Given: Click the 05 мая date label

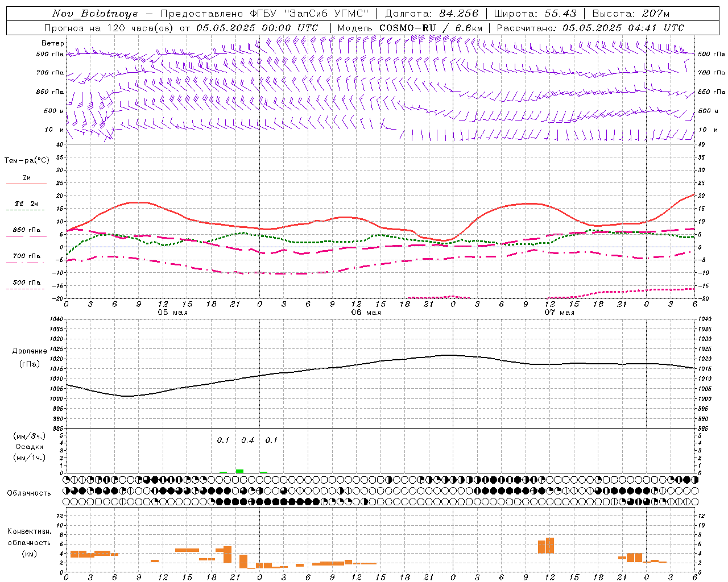Looking at the screenshot, I should (x=173, y=313).
